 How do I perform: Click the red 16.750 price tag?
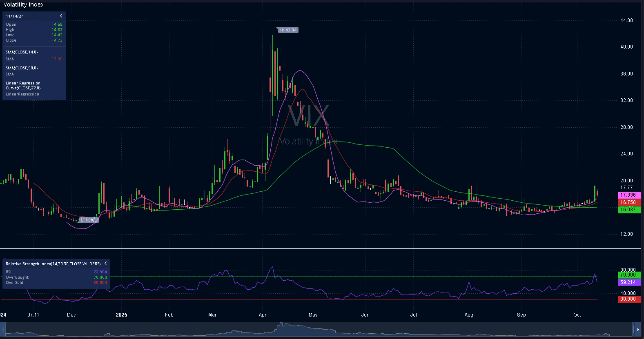[x=629, y=202]
